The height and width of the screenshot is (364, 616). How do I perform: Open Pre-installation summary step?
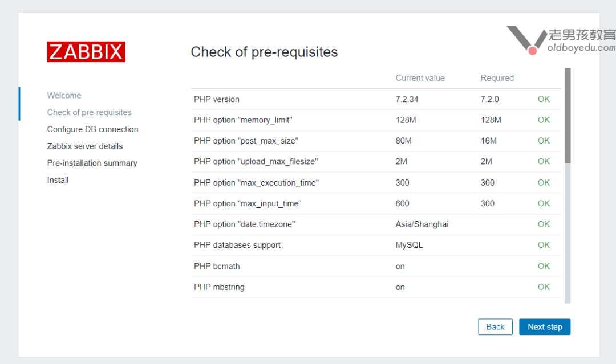92,163
